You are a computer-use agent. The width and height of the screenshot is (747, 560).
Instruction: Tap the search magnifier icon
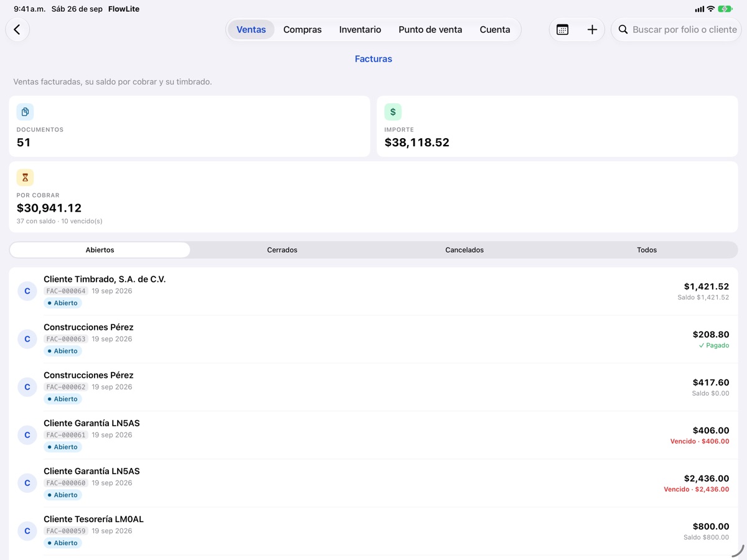click(x=623, y=29)
